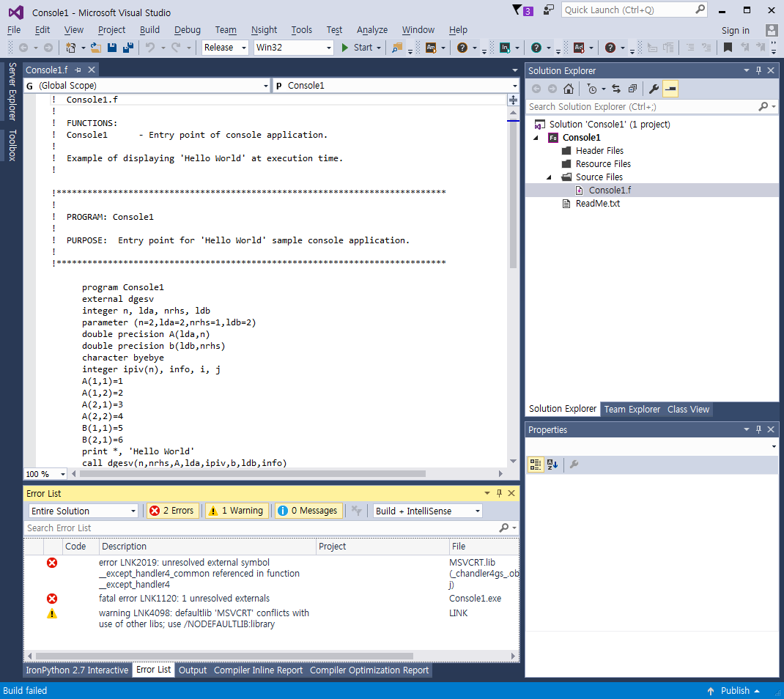Switch to the Output tab
Viewport: 784px width, 699px height.
[193, 670]
